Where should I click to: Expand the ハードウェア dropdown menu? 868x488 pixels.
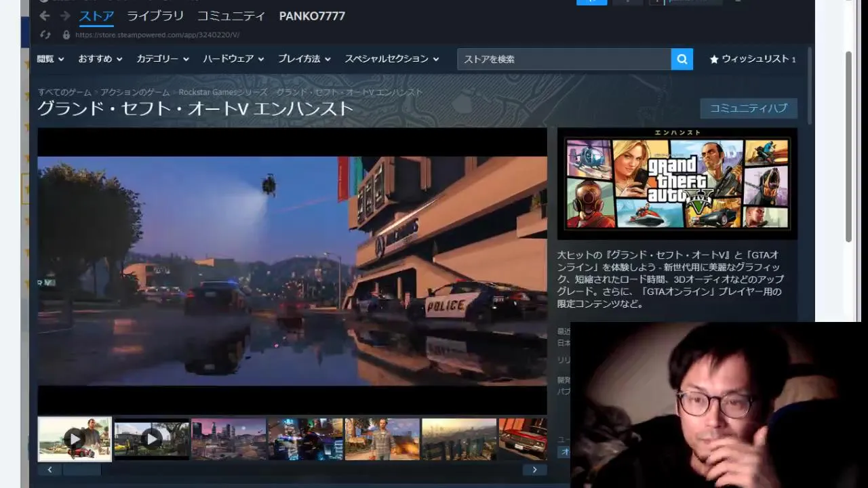pyautogui.click(x=234, y=59)
